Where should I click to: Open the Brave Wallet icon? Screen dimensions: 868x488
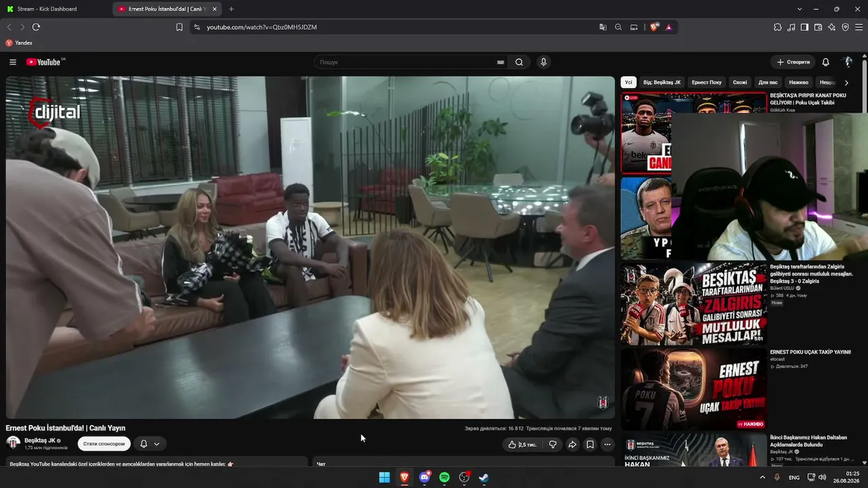pyautogui.click(x=818, y=27)
